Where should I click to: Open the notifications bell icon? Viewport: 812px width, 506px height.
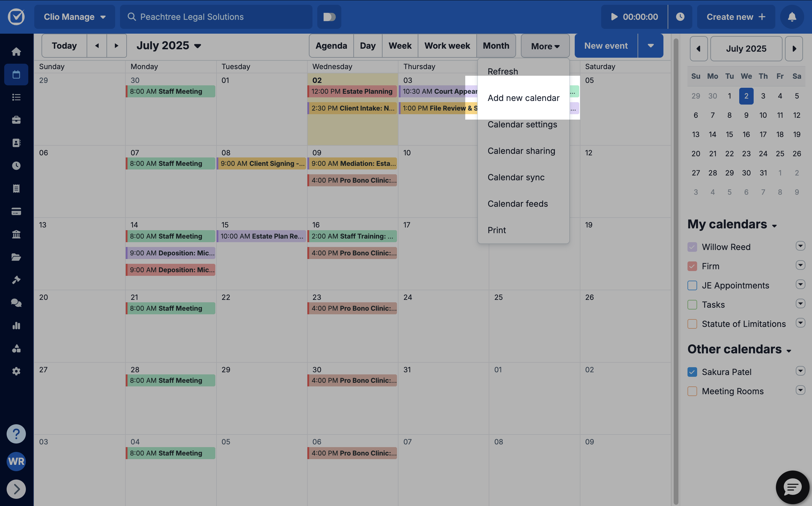tap(792, 17)
